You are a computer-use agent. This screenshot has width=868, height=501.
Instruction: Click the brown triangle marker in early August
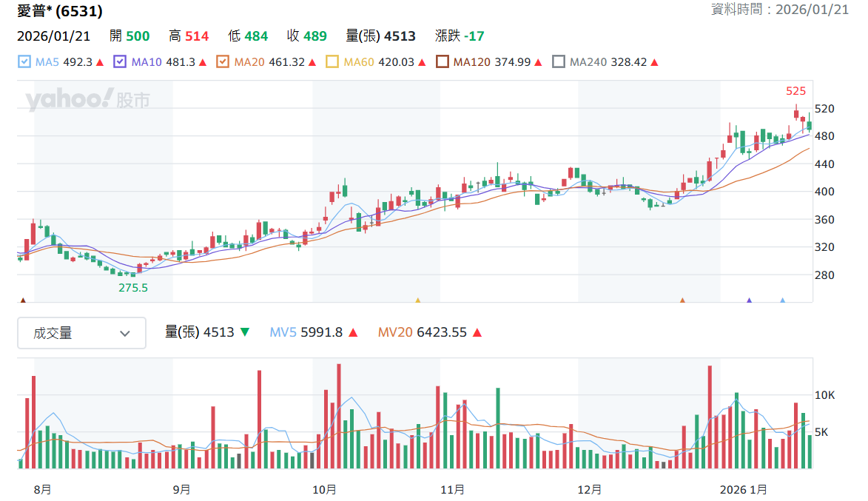tap(23, 300)
